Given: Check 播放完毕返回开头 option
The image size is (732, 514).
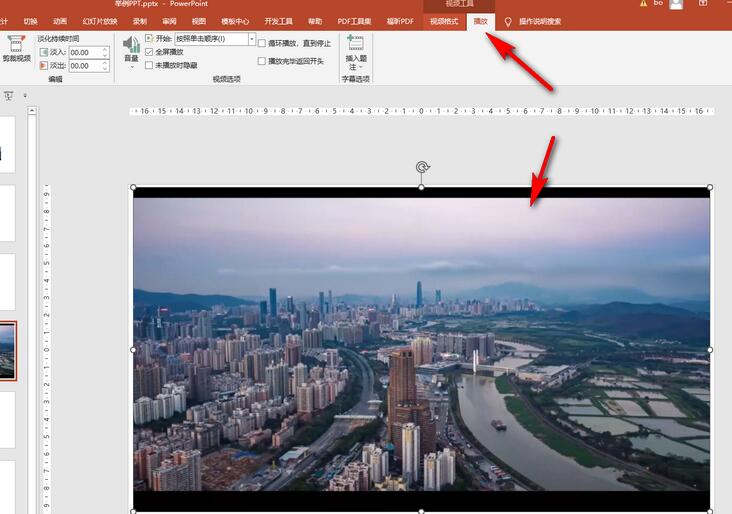Looking at the screenshot, I should [262, 61].
